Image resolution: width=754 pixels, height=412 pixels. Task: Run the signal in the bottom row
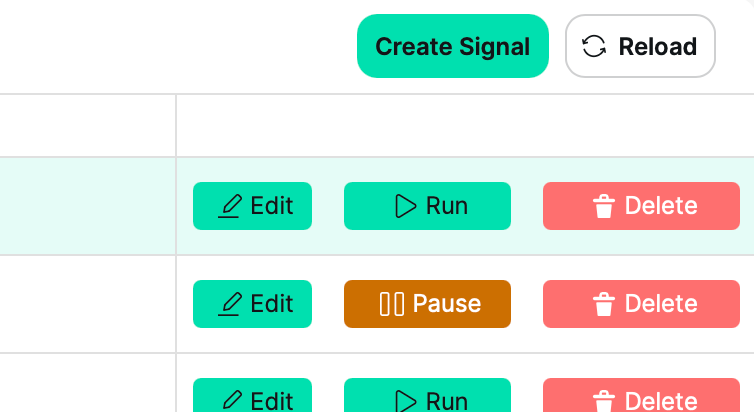(427, 400)
